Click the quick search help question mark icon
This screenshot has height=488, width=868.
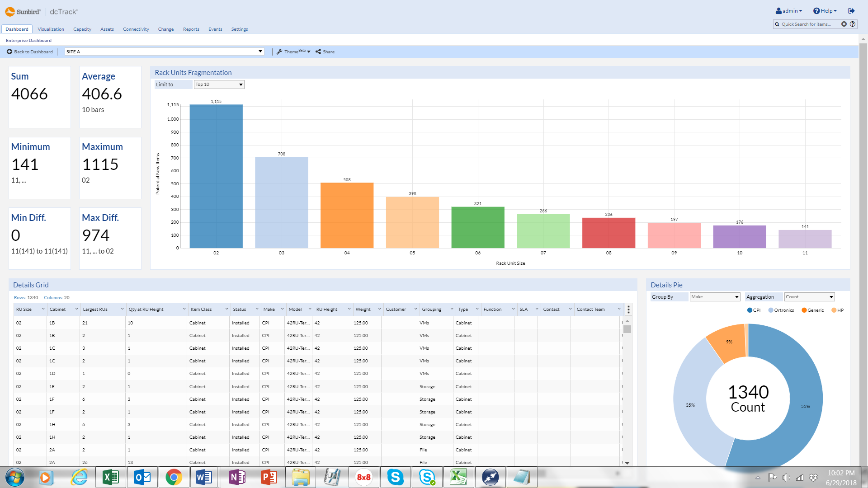853,24
